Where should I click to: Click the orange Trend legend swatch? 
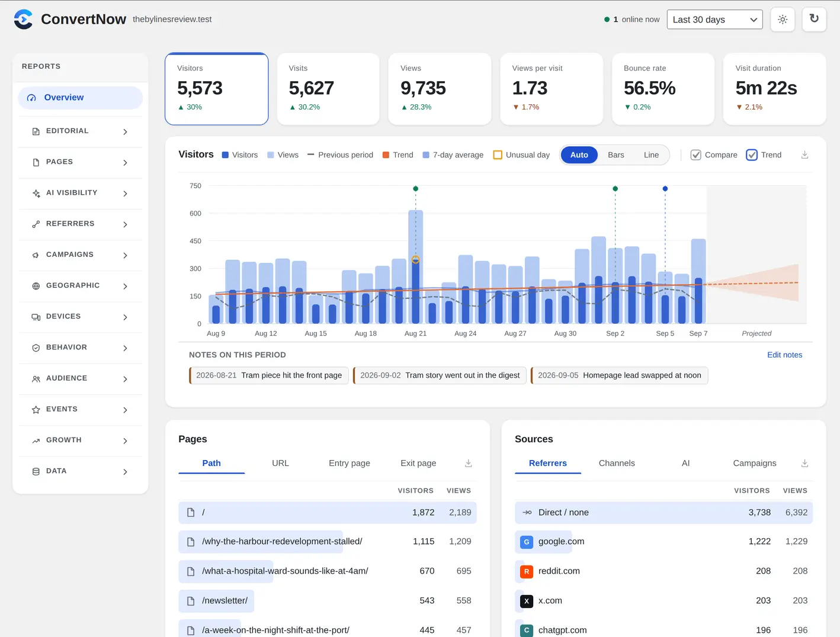386,155
